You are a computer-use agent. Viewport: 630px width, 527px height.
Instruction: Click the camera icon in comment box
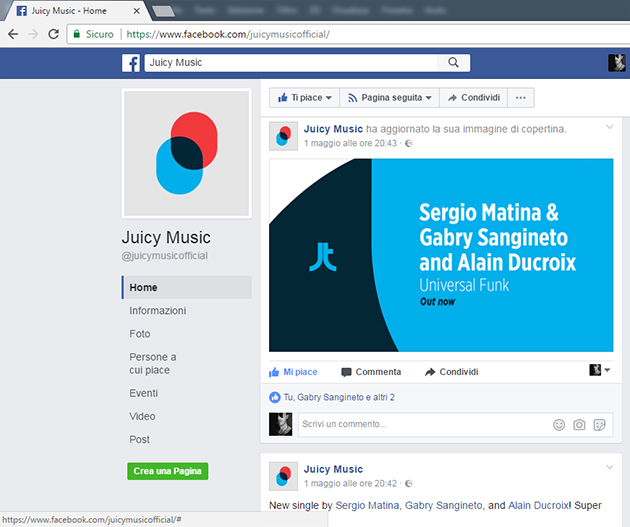click(579, 424)
